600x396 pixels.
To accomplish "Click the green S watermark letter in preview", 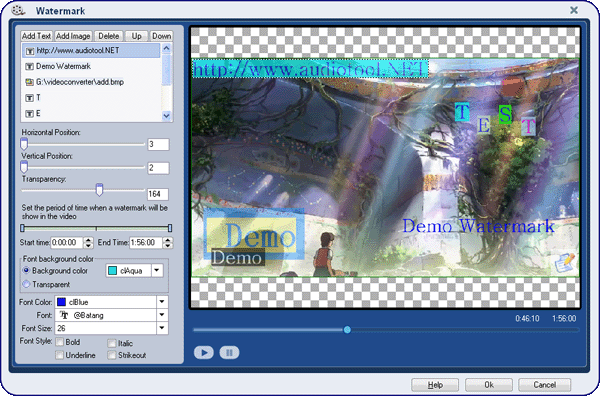I will [505, 114].
